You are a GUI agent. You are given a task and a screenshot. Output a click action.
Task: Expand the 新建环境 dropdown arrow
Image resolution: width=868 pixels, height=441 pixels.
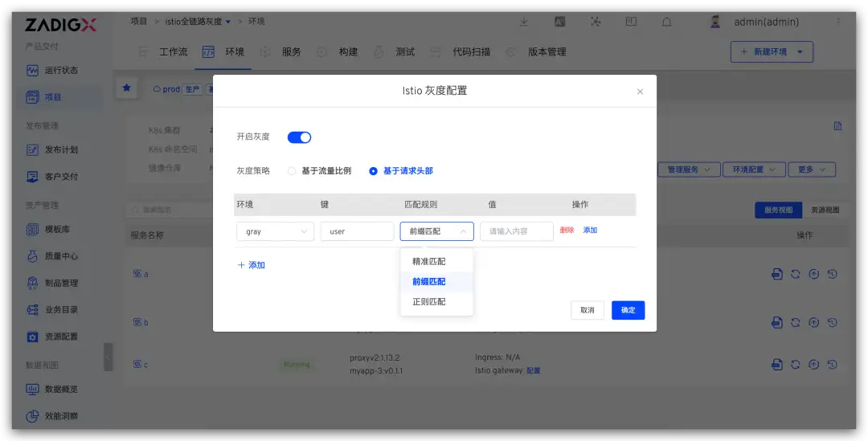(x=800, y=51)
